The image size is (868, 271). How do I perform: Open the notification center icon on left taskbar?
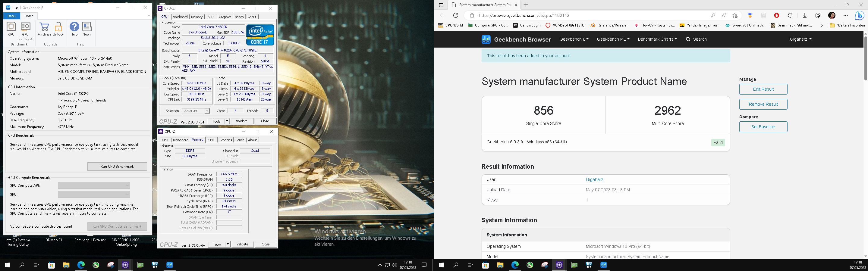[424, 265]
